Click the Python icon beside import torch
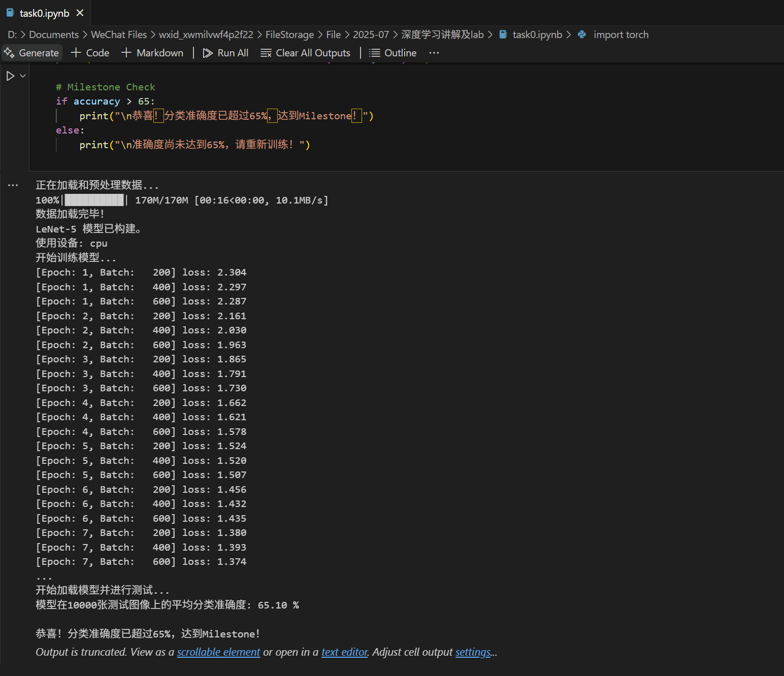This screenshot has width=784, height=676. point(582,35)
